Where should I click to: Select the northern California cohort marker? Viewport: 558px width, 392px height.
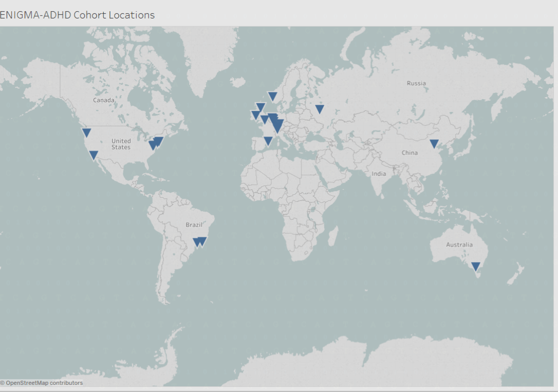click(x=86, y=132)
